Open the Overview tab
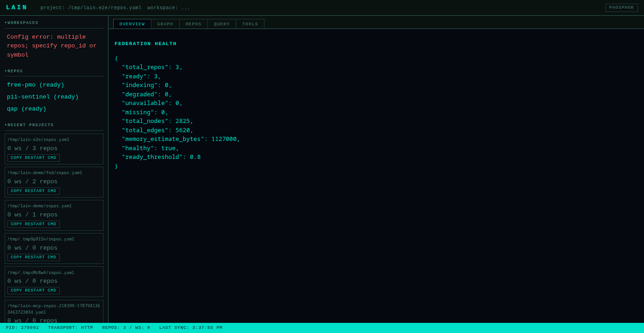This screenshot has width=644, height=333. pos(132,24)
